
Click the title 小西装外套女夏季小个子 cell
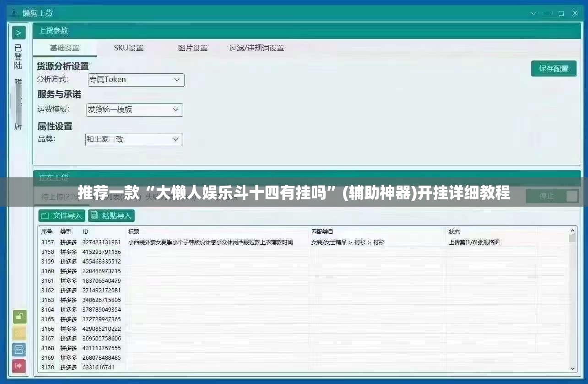click(210, 242)
